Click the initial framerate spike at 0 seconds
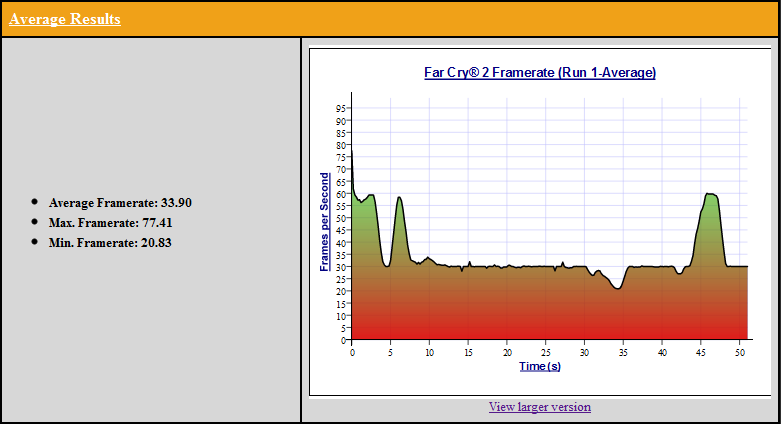Screen dimensions: 781x424 (x=352, y=153)
